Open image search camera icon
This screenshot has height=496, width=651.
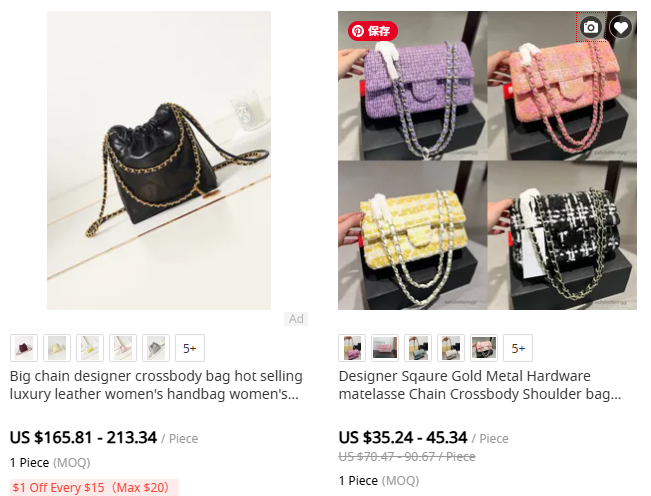click(590, 27)
